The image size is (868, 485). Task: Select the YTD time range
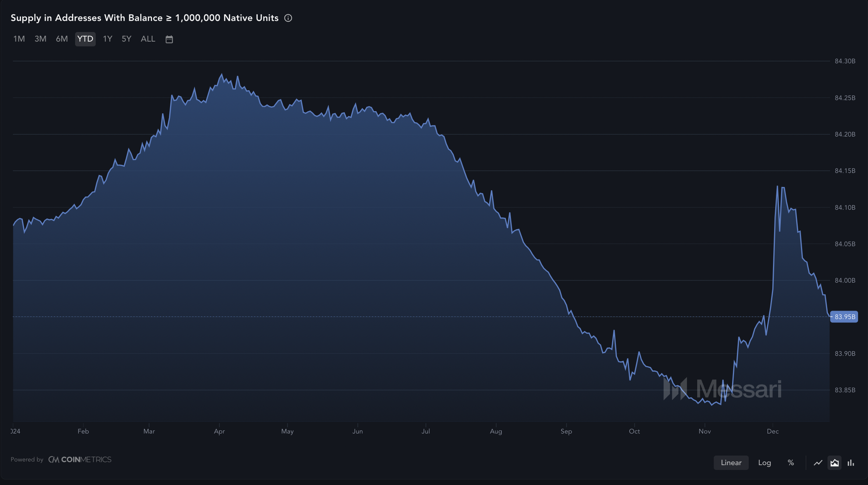(85, 39)
